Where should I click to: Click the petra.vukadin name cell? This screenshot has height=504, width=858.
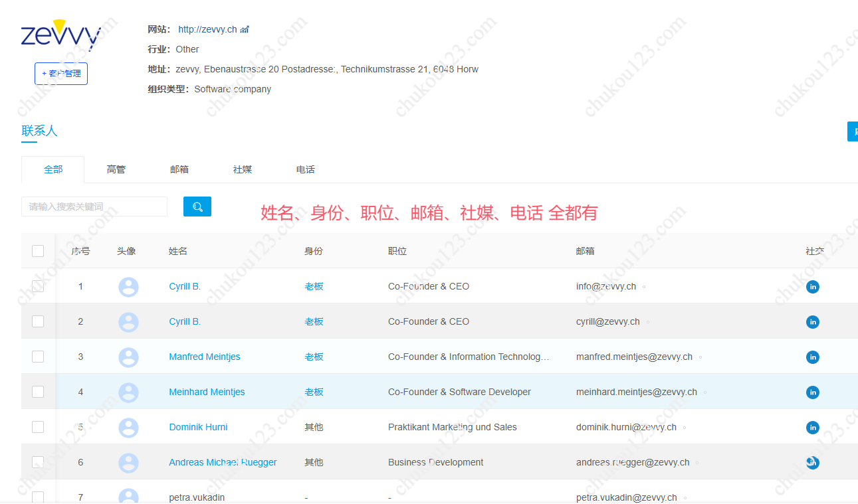pyautogui.click(x=197, y=497)
